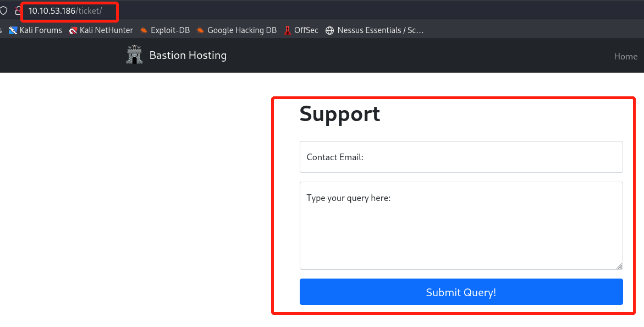Viewport: 644px width, 327px height.
Task: Open the Exploit-DB bookmark label
Action: click(x=170, y=30)
